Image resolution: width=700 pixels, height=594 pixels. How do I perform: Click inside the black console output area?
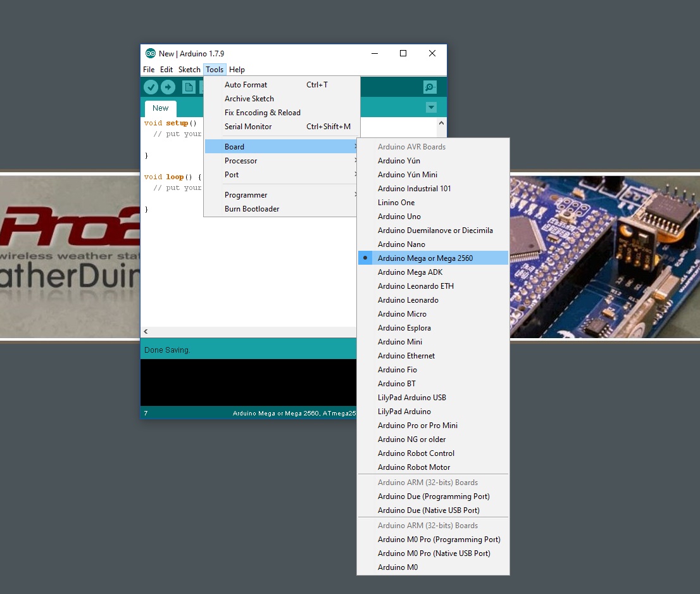coord(247,382)
